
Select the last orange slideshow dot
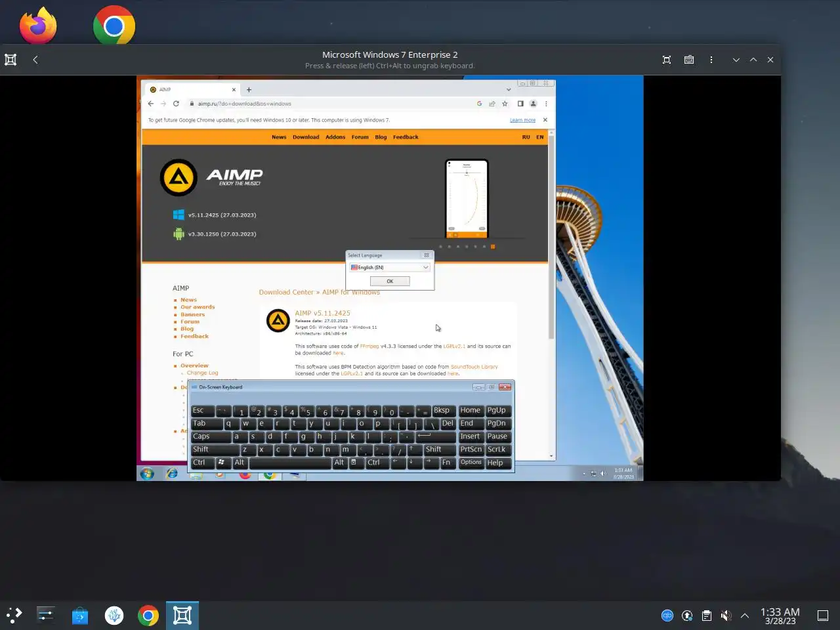493,247
